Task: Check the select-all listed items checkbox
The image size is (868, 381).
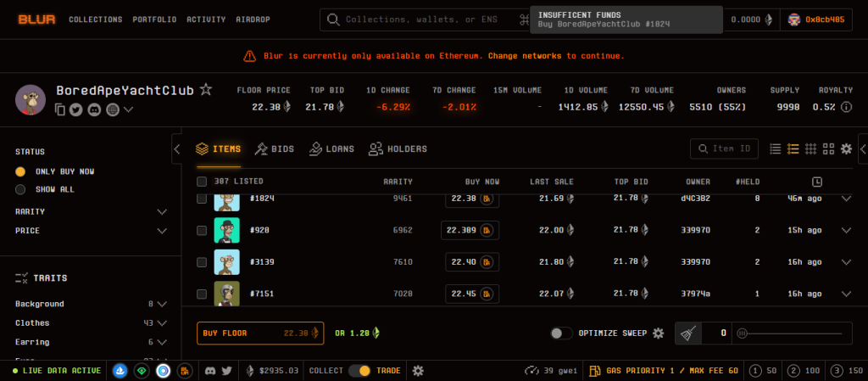Action: pyautogui.click(x=202, y=182)
